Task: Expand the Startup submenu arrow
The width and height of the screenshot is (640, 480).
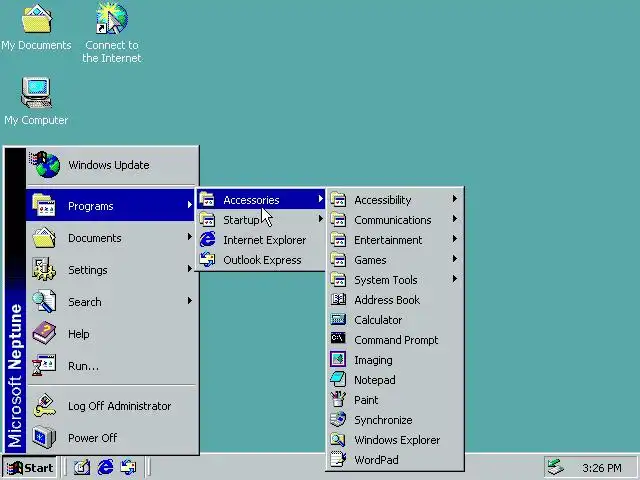Action: click(x=320, y=219)
